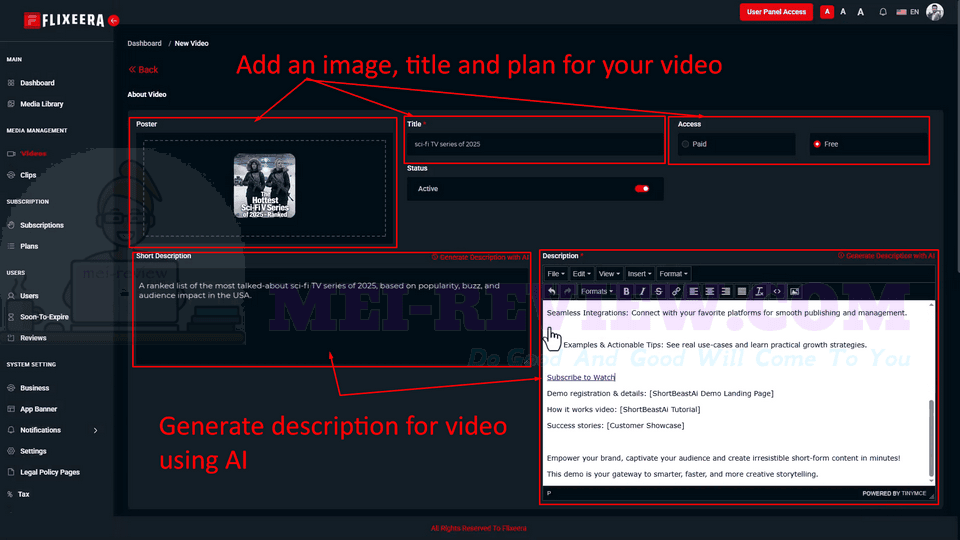Generate short description with AI
The image size is (960, 540).
[480, 257]
